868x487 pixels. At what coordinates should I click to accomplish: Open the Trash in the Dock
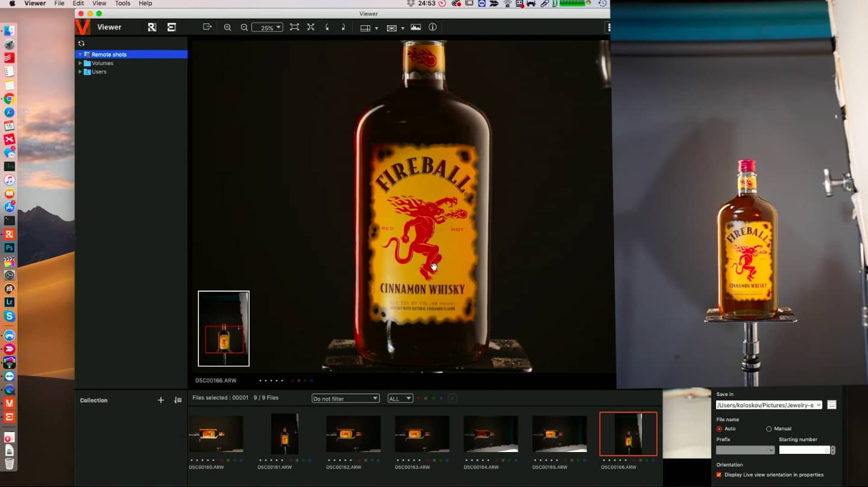coord(9,463)
